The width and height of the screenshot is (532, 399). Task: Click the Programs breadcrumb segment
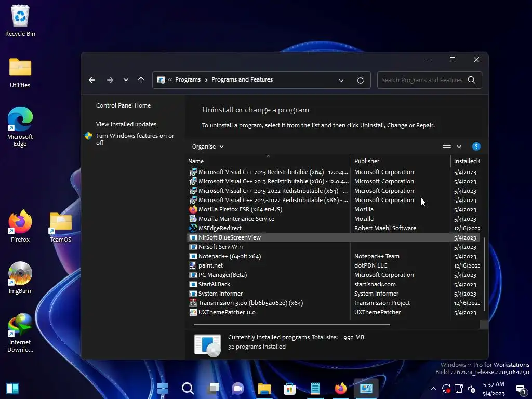coord(188,79)
